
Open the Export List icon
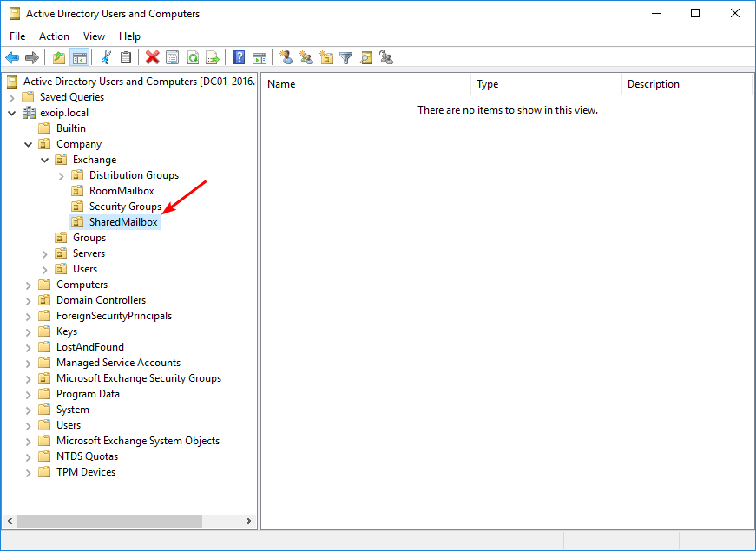(x=213, y=57)
